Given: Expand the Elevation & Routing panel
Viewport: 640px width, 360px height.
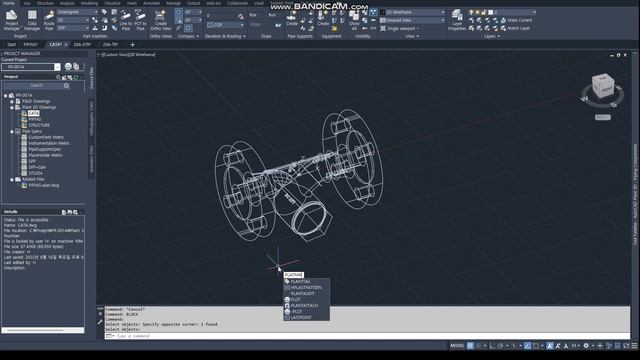Looking at the screenshot, I should 225,36.
